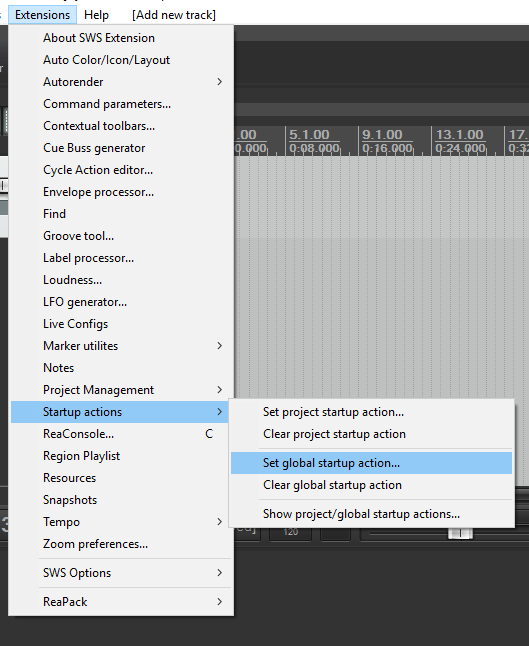Choose the Find entry
The height and width of the screenshot is (646, 529).
point(121,214)
